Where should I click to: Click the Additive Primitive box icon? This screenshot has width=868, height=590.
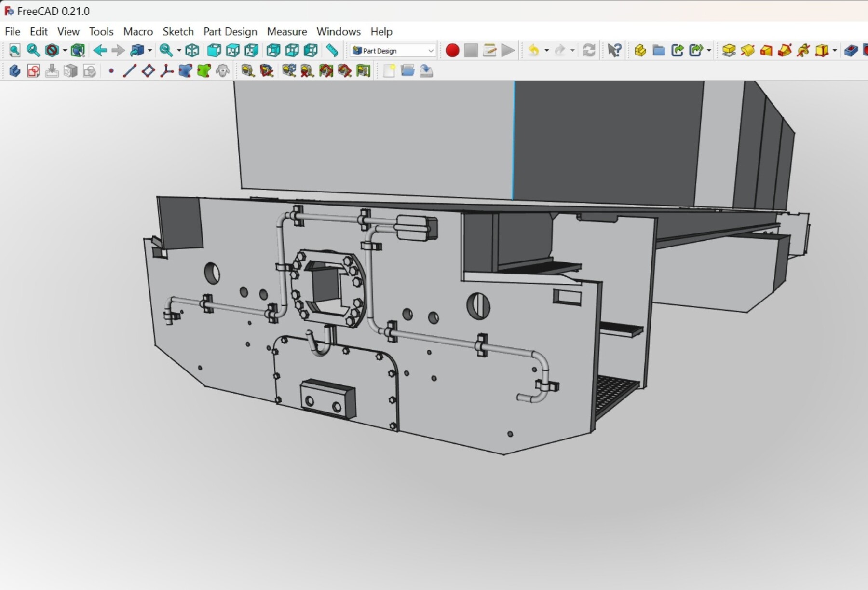click(822, 50)
